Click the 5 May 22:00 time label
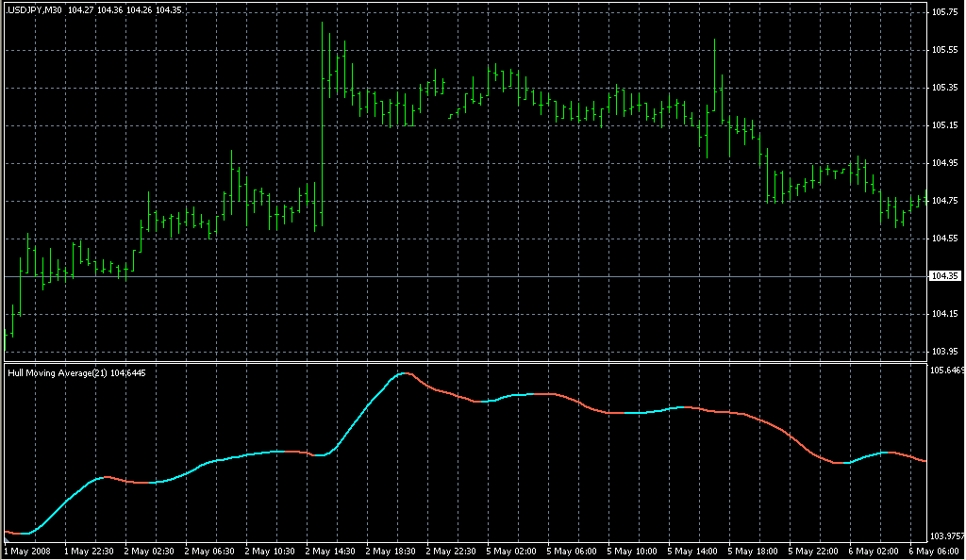 (x=812, y=551)
